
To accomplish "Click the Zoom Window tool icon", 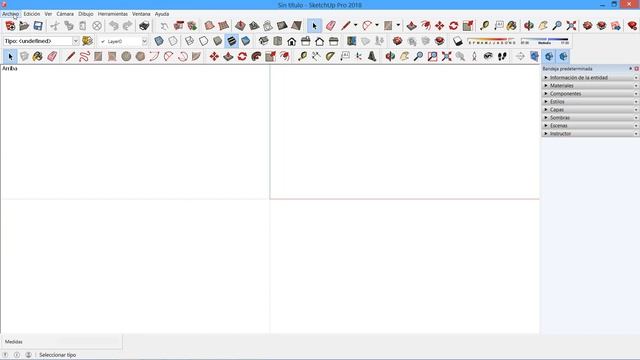I will 432,56.
